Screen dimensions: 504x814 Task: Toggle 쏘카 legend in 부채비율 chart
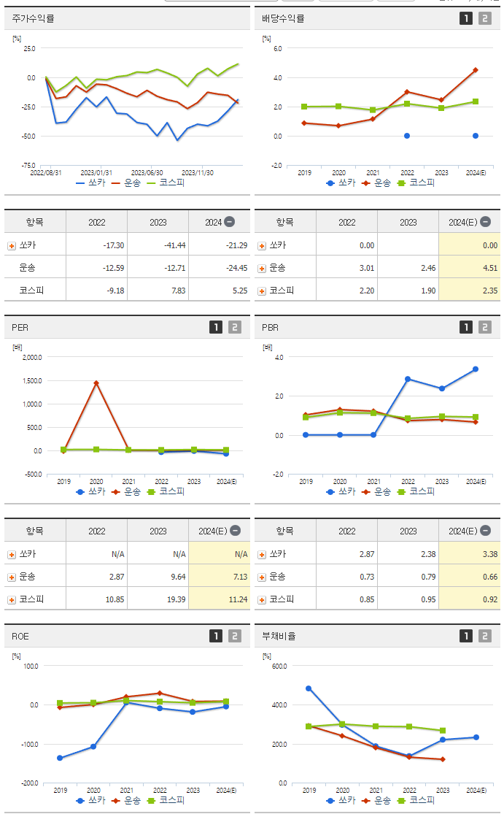click(x=341, y=801)
